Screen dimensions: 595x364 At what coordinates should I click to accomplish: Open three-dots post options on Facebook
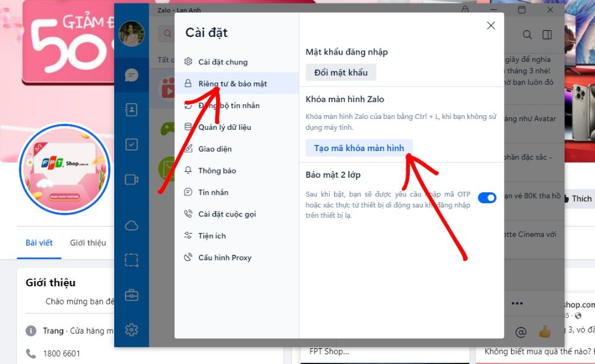(x=517, y=303)
